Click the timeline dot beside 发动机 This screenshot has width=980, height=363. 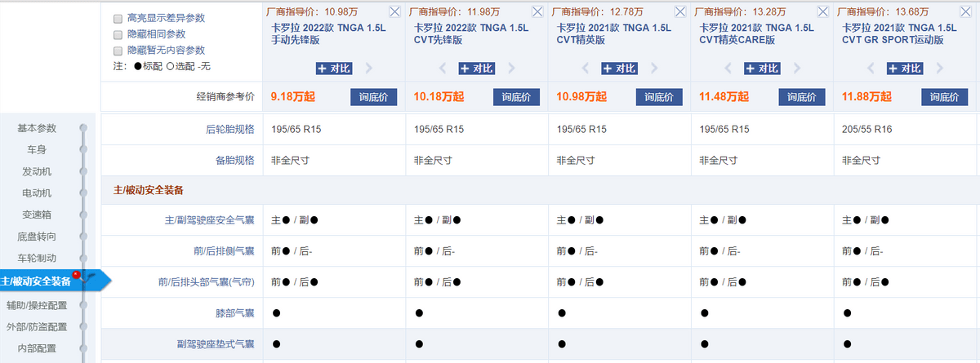[83, 172]
